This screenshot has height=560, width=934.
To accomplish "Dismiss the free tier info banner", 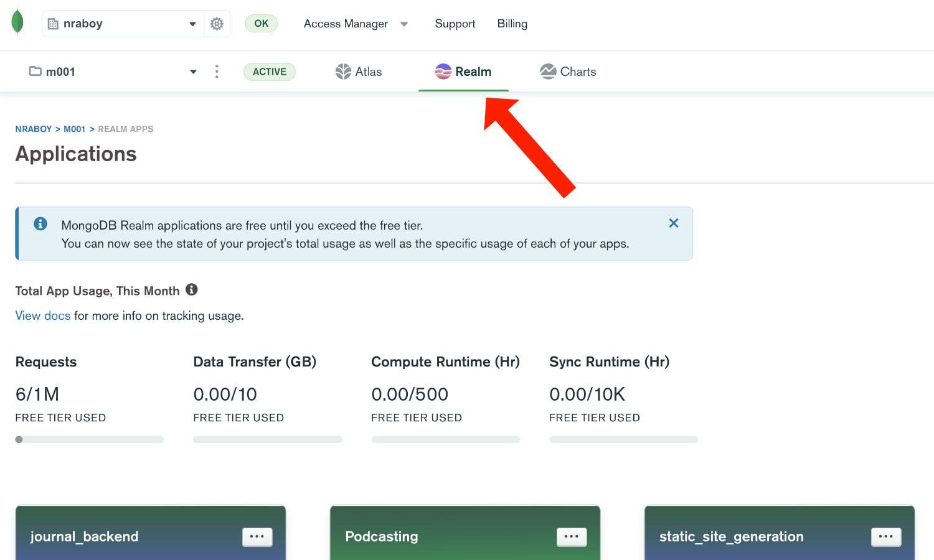I will [674, 223].
